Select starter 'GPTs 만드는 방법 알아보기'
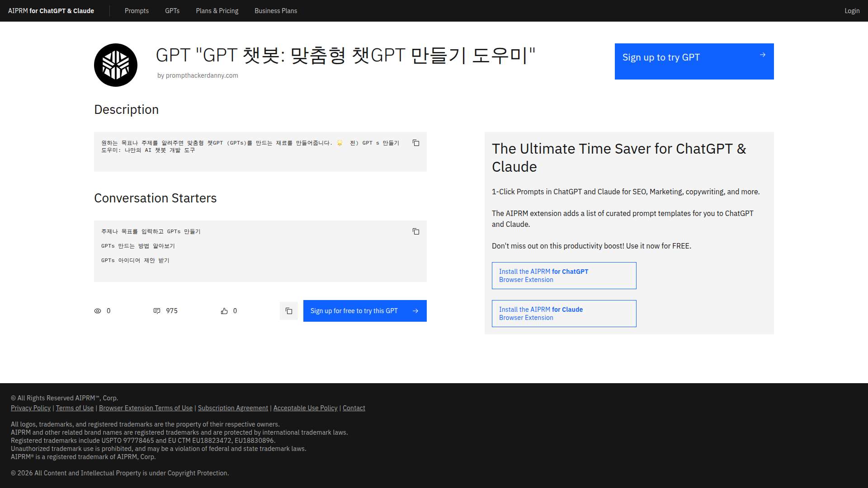 point(138,246)
